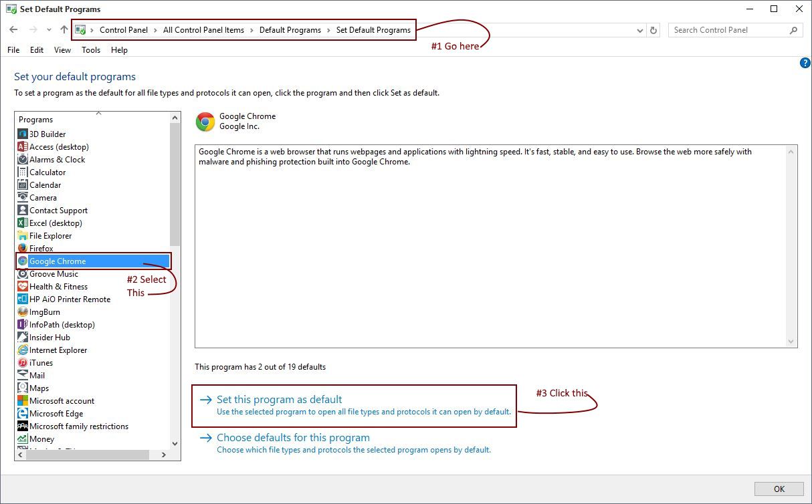Screen dimensions: 812x504
Task: Click the Calculator icon in programs list
Action: [23, 172]
